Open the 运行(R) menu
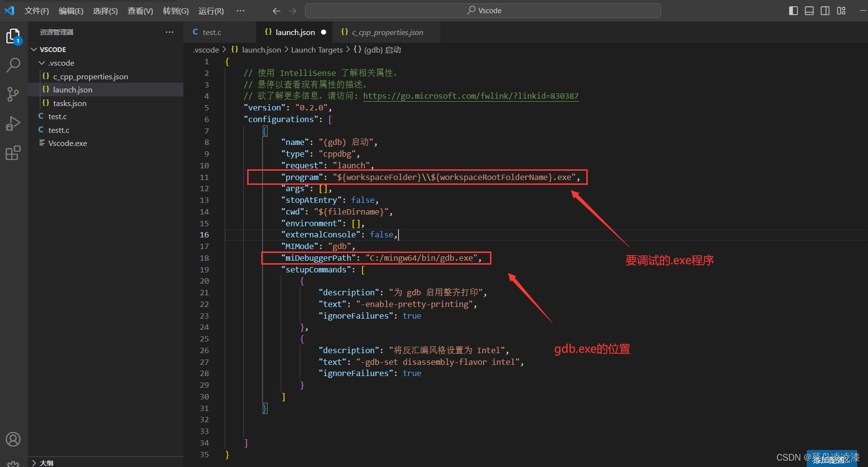The width and height of the screenshot is (868, 467). point(211,11)
